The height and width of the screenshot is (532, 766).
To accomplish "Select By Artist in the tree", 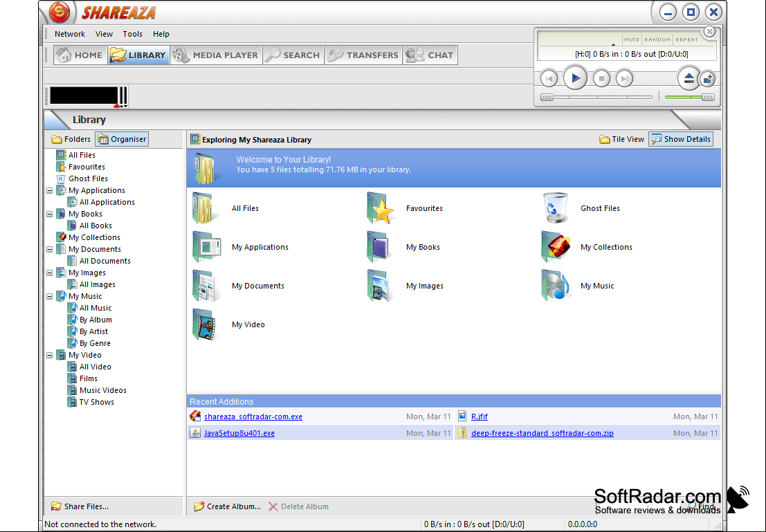I will click(93, 331).
